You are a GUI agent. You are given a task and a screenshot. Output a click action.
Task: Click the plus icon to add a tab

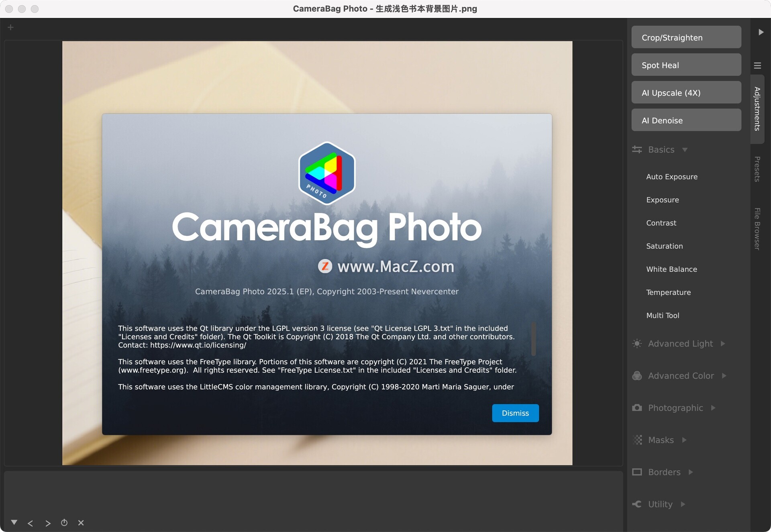click(11, 27)
